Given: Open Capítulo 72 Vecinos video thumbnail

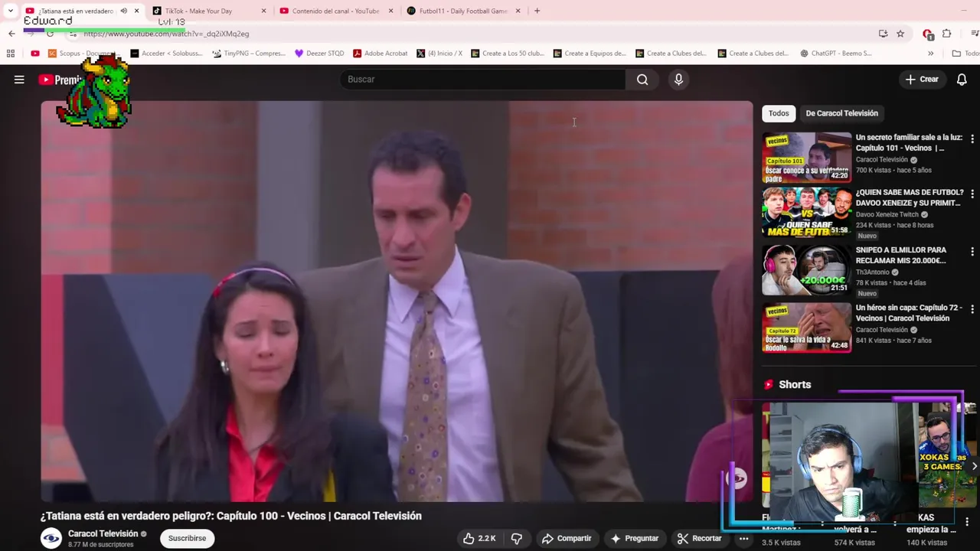Looking at the screenshot, I should 807,328.
